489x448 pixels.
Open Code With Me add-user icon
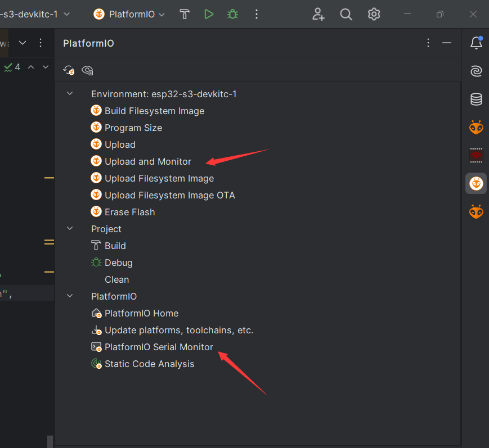(x=318, y=14)
